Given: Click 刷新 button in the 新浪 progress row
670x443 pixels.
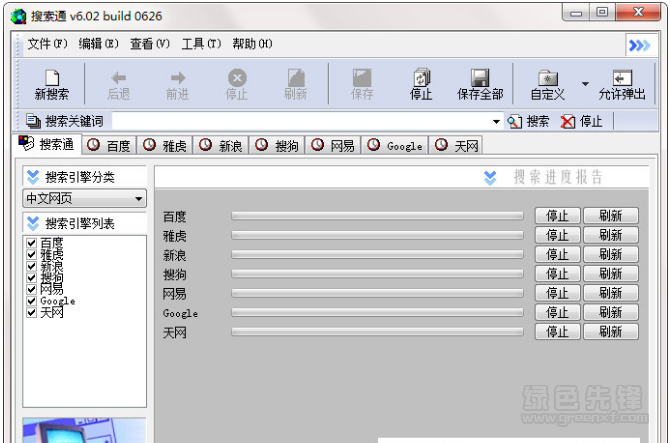Looking at the screenshot, I should (x=611, y=254).
